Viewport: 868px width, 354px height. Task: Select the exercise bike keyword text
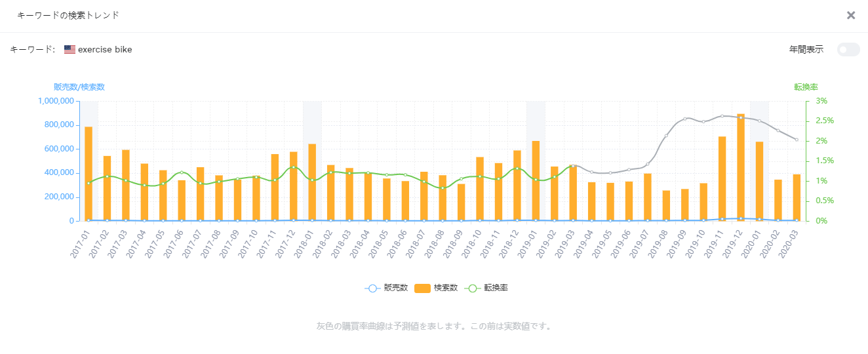105,49
